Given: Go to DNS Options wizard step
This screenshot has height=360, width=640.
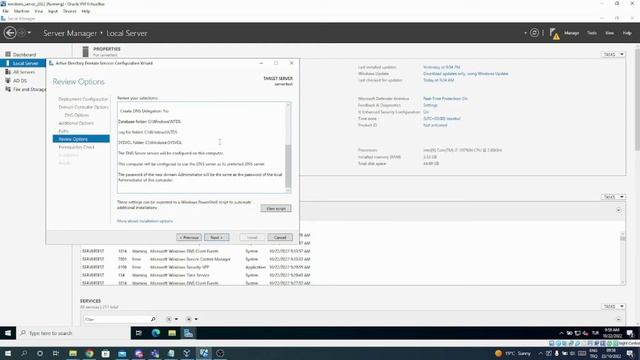Looking at the screenshot, I should 76,115.
